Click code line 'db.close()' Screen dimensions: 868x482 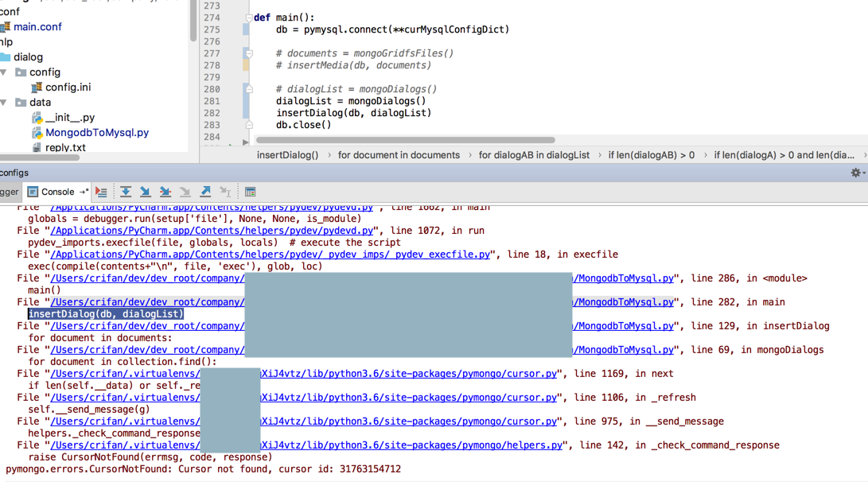click(303, 125)
